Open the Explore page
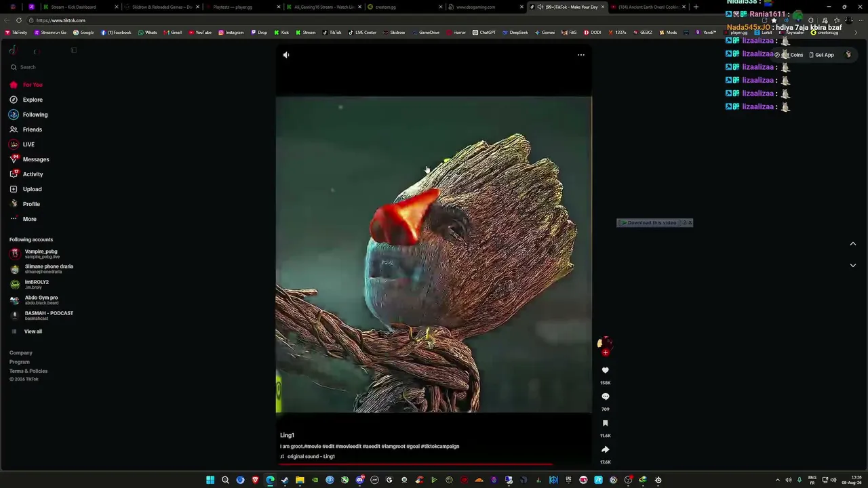 (26, 100)
